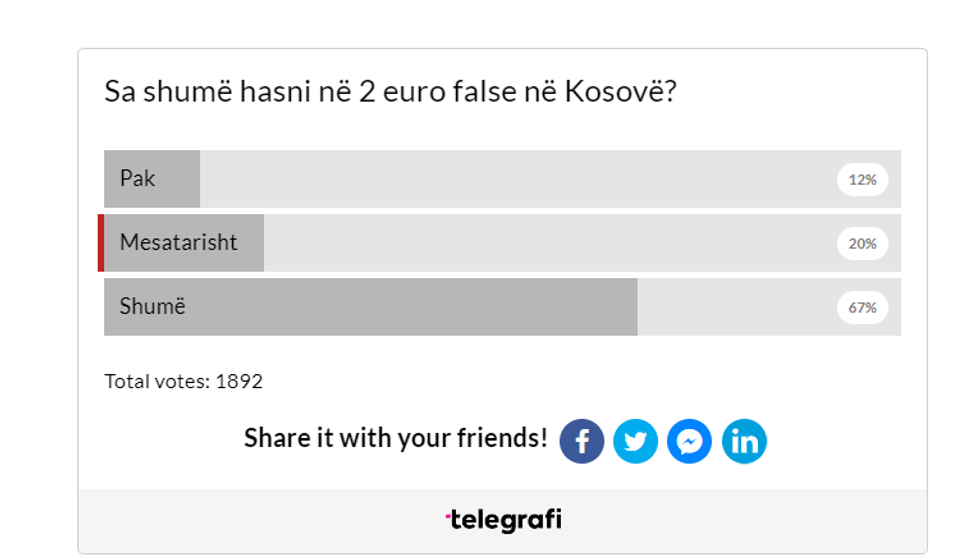Viewport: 980px width, 560px height.
Task: Click the unfilled part of the Pak bar
Action: click(500, 179)
